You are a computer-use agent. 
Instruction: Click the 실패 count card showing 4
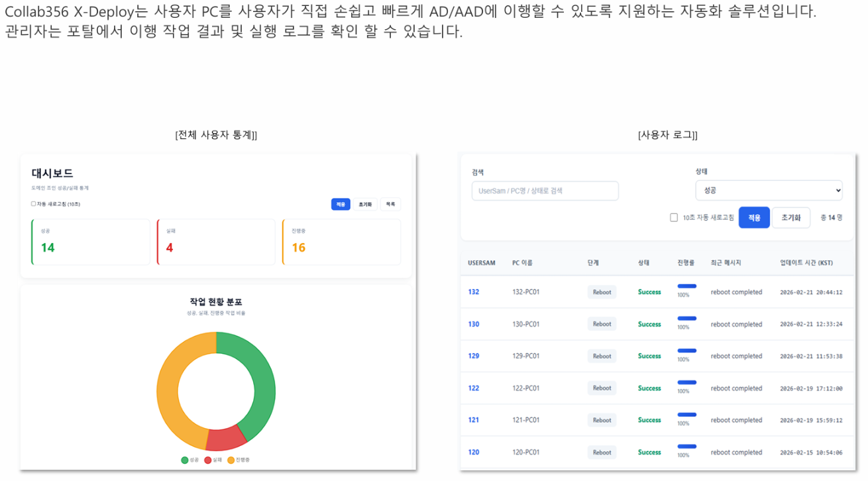pos(216,242)
